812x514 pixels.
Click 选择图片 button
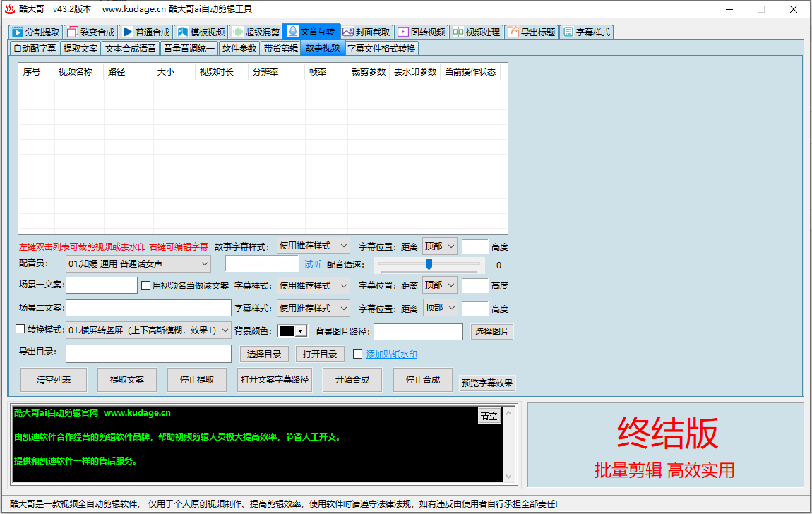(492, 331)
